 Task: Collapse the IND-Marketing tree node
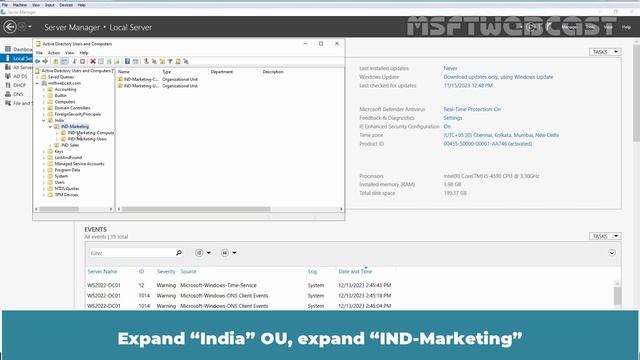tap(50, 127)
